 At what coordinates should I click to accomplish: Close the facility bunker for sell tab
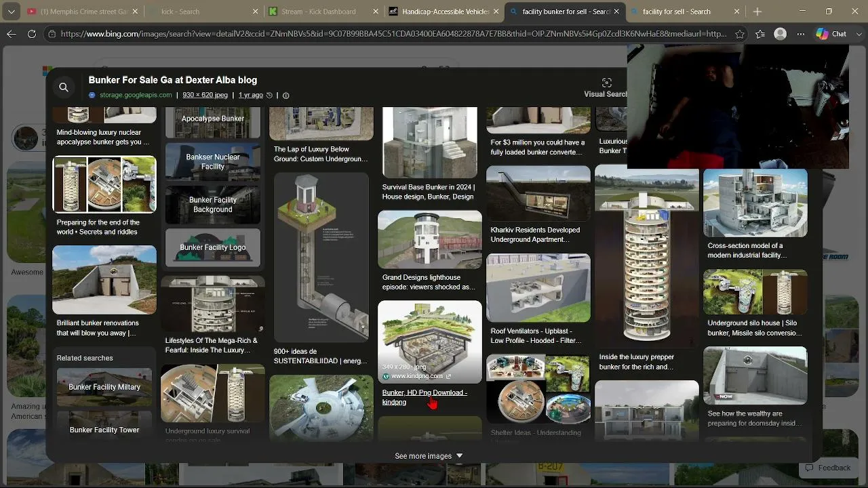(616, 12)
